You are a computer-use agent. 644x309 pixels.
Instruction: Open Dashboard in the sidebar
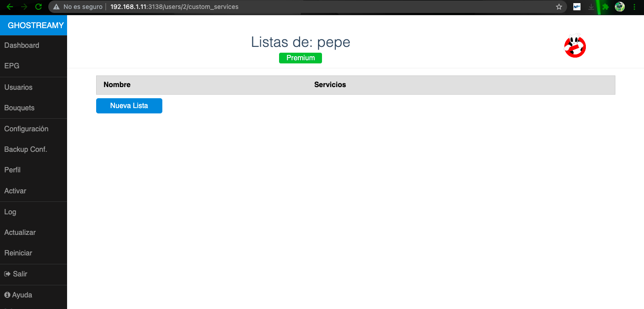coord(21,46)
